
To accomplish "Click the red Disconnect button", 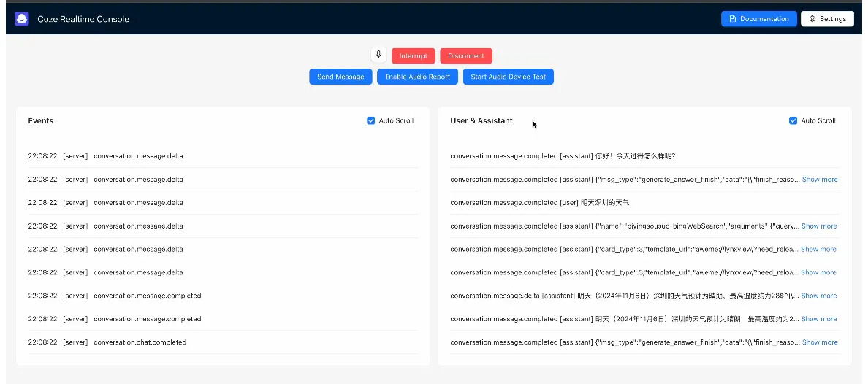I will (466, 56).
